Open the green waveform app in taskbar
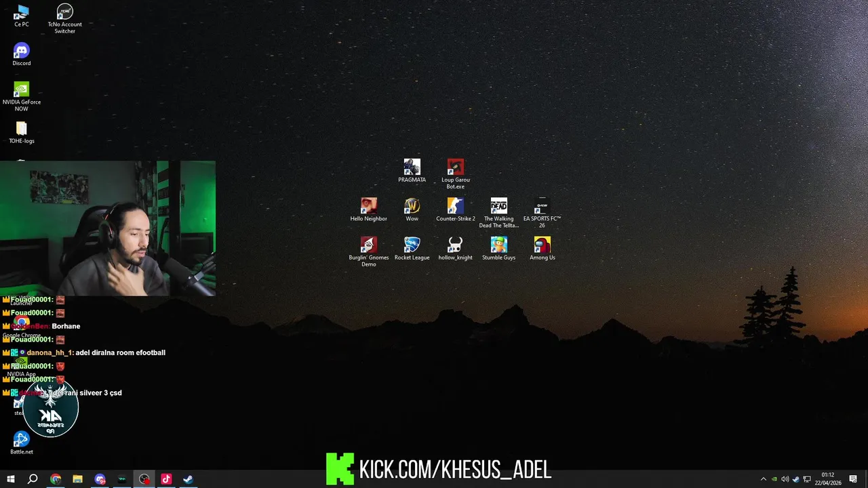This screenshot has height=488, width=868. pos(122,479)
